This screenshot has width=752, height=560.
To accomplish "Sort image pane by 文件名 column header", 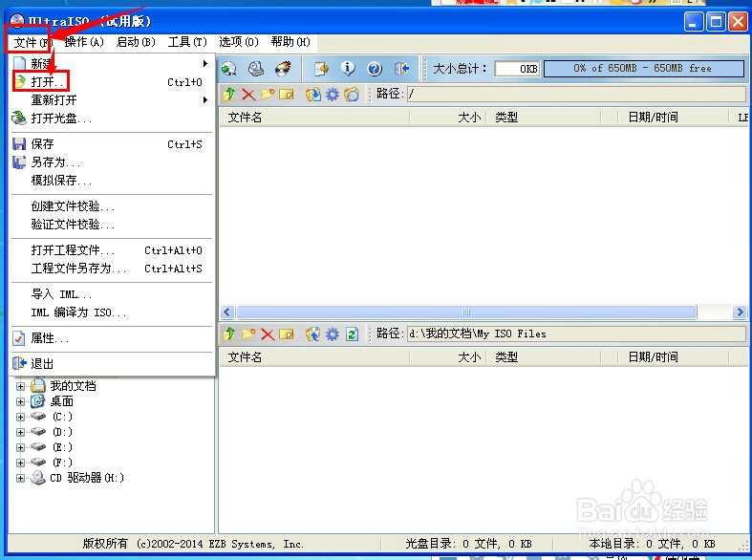I will tap(314, 118).
